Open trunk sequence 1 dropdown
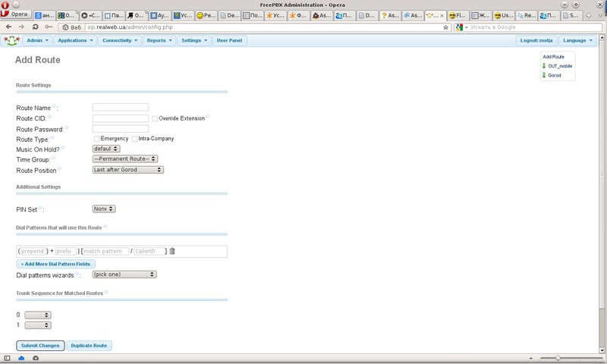 click(38, 325)
